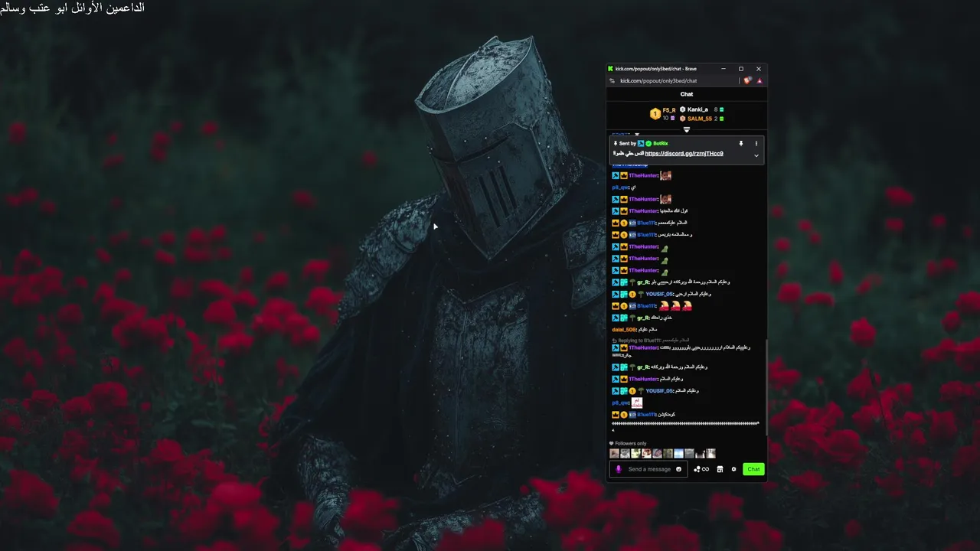The width and height of the screenshot is (980, 551).
Task: Click F5_R's purple gift icon
Action: point(673,118)
